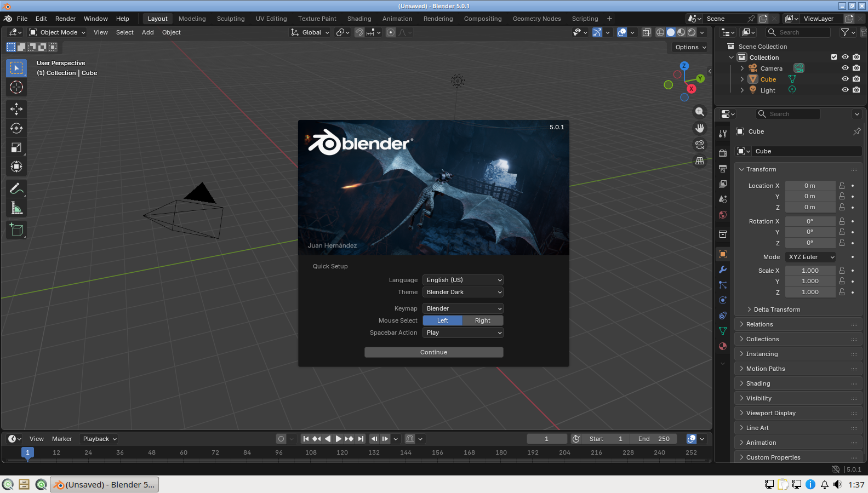The image size is (868, 493).
Task: Disable Cube in renders via camera icon
Action: click(x=856, y=79)
